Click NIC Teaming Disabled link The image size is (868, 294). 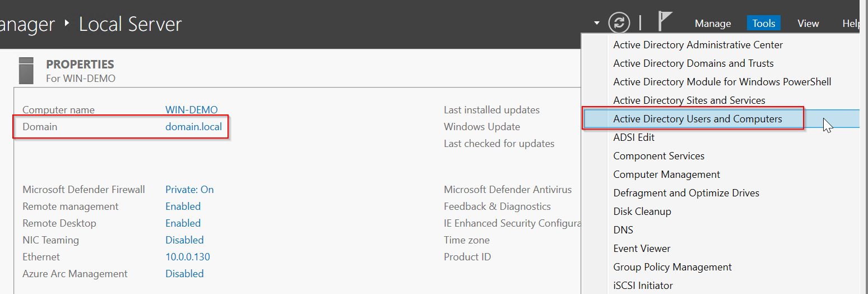(x=184, y=240)
